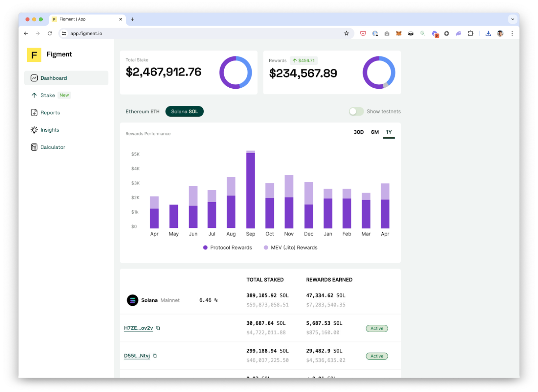This screenshot has width=538, height=392.
Task: Open Chrome's three-dot menu
Action: [512, 33]
